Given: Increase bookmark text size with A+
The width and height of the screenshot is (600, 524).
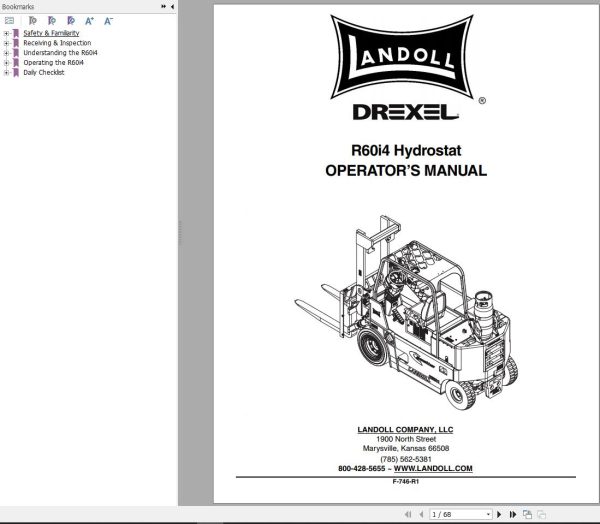Looking at the screenshot, I should (x=90, y=21).
